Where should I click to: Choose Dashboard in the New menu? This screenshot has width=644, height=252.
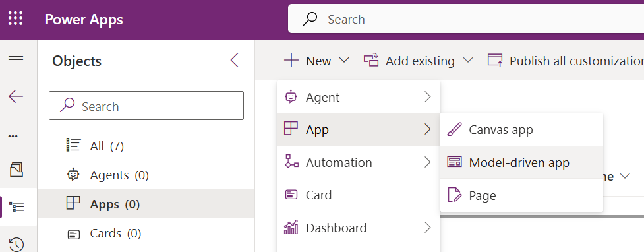click(359, 228)
